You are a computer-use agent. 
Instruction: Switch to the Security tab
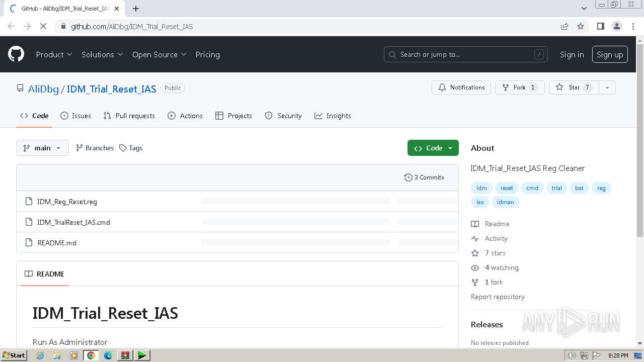point(283,116)
